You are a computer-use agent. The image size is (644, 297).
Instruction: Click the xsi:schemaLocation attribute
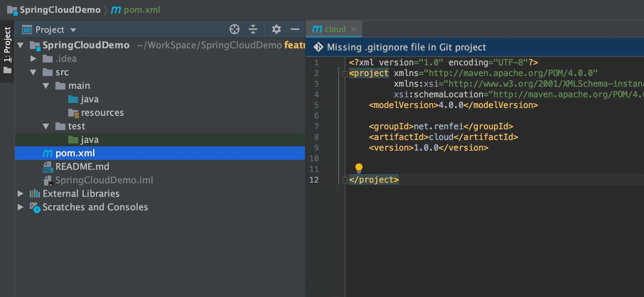[439, 94]
